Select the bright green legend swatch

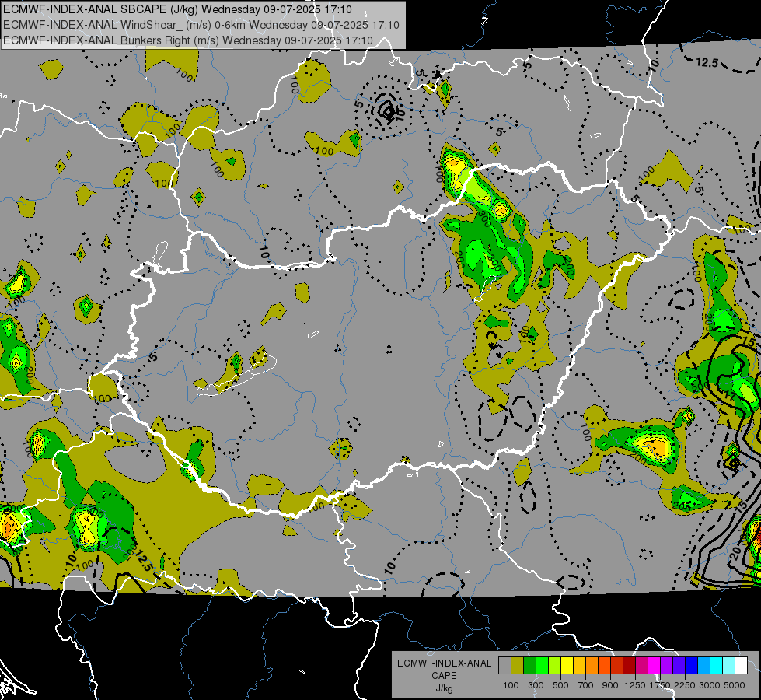542,666
